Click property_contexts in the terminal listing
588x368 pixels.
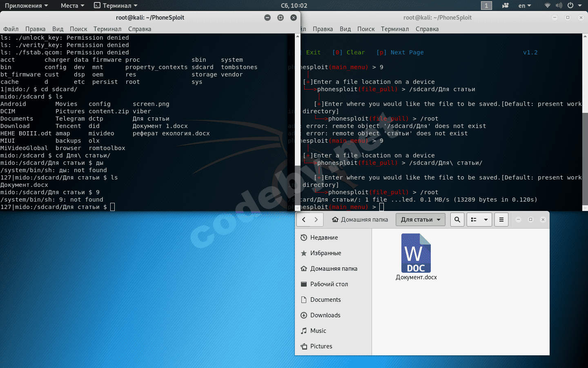tap(156, 67)
